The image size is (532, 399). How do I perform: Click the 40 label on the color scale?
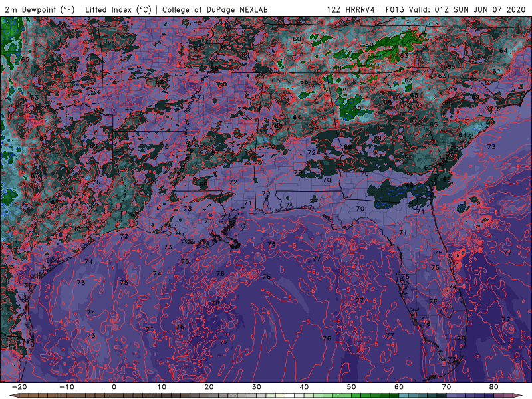click(x=304, y=387)
